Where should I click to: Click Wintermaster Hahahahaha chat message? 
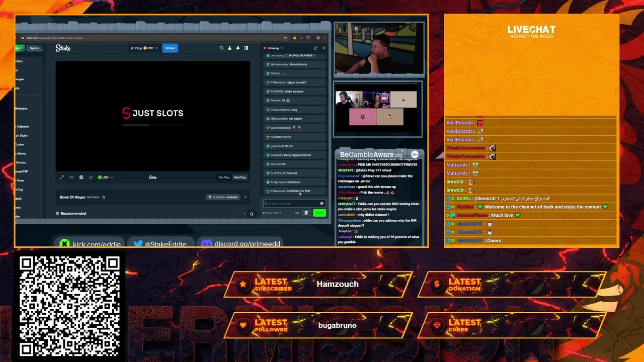click(295, 64)
